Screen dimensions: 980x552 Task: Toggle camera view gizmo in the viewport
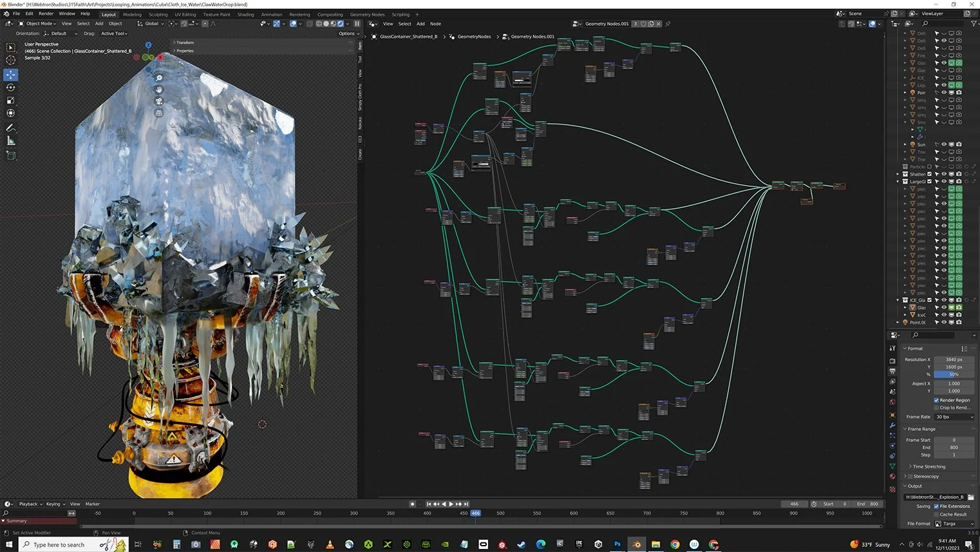(x=159, y=101)
